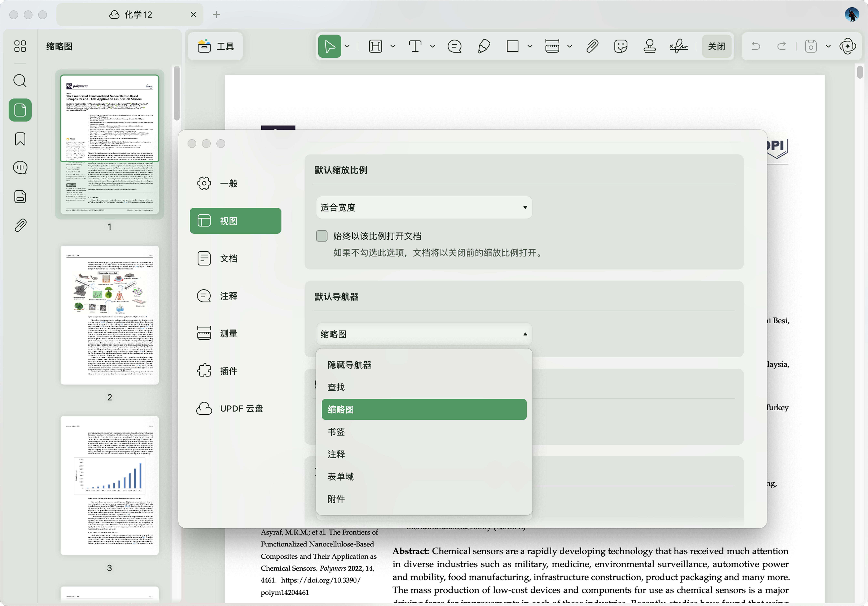Click the save document icon
This screenshot has height=606, width=868.
click(x=811, y=46)
